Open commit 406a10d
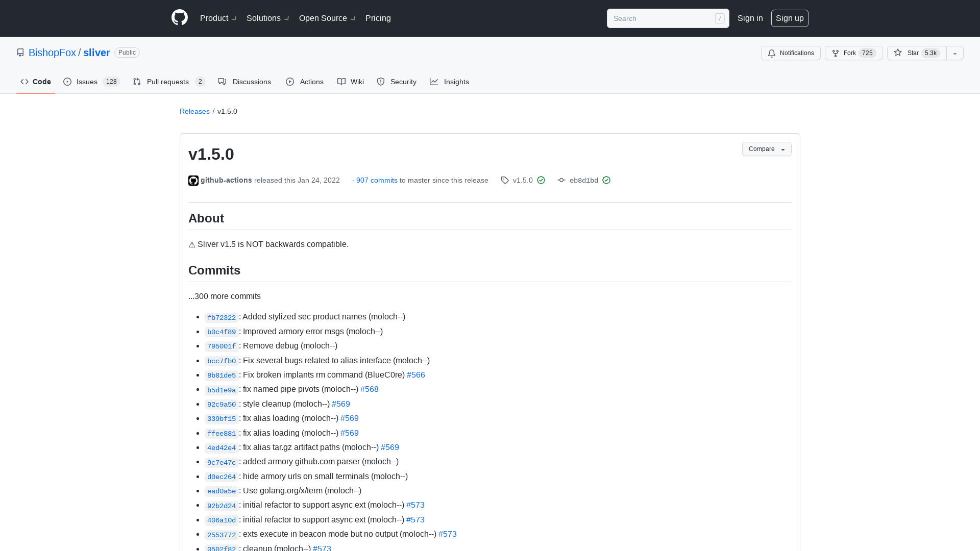The image size is (980, 551). [x=222, y=520]
